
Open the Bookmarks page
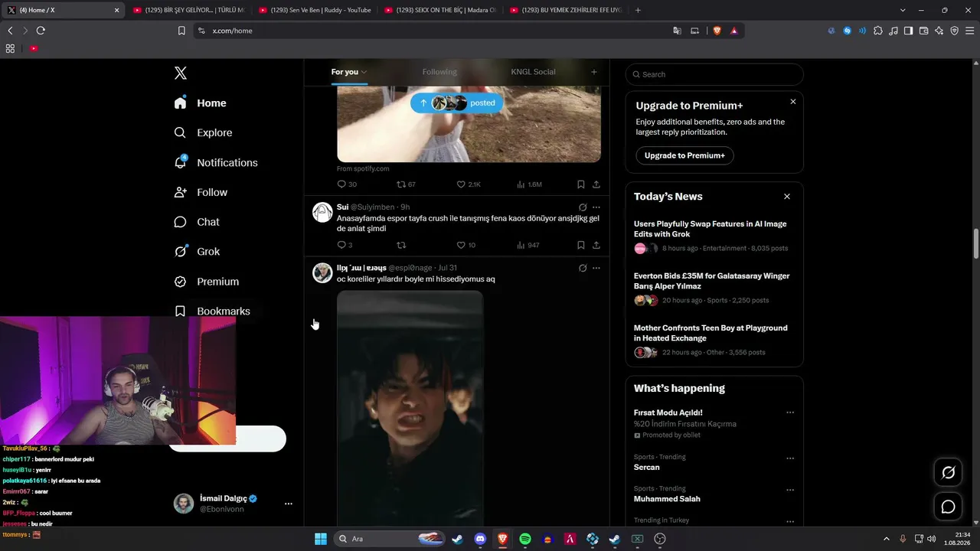(x=212, y=311)
